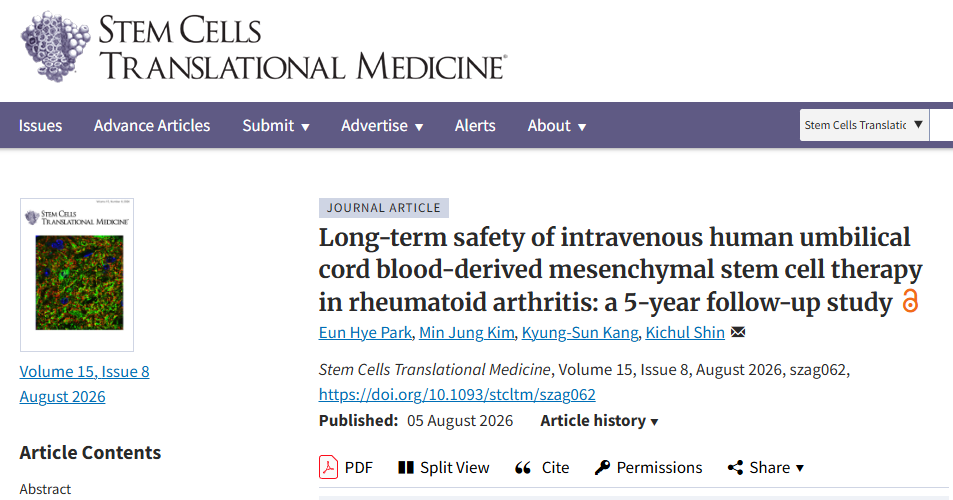This screenshot has width=953, height=500.
Task: Click the Cite quotation mark icon
Action: 523,468
